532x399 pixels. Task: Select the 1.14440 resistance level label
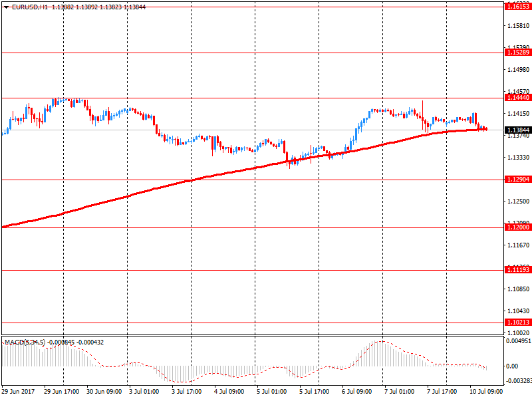(518, 98)
